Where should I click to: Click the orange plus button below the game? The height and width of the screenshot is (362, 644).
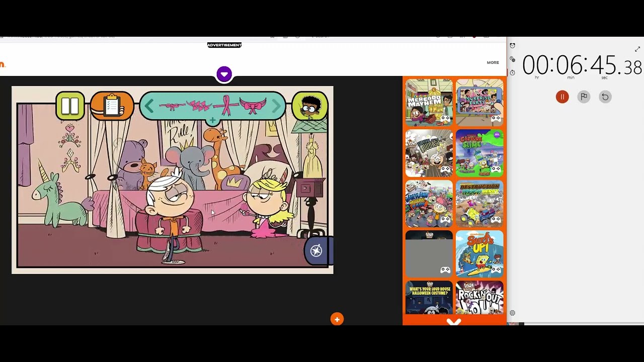tap(337, 319)
